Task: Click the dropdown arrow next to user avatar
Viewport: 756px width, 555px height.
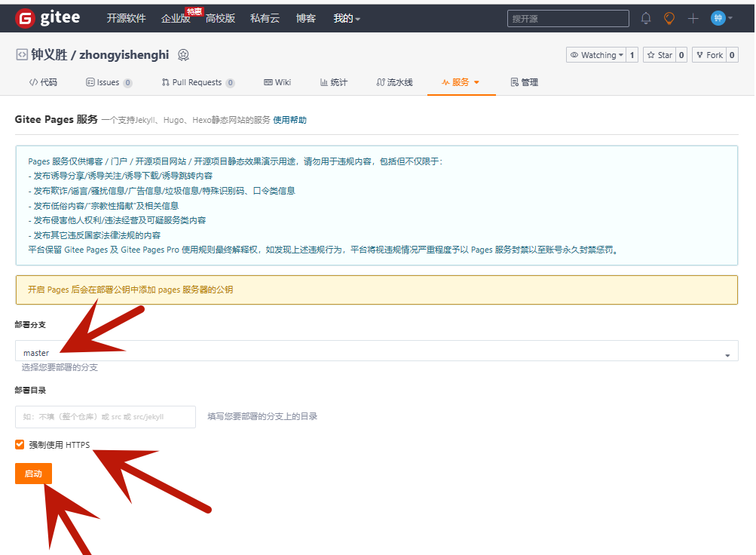Action: [730, 18]
